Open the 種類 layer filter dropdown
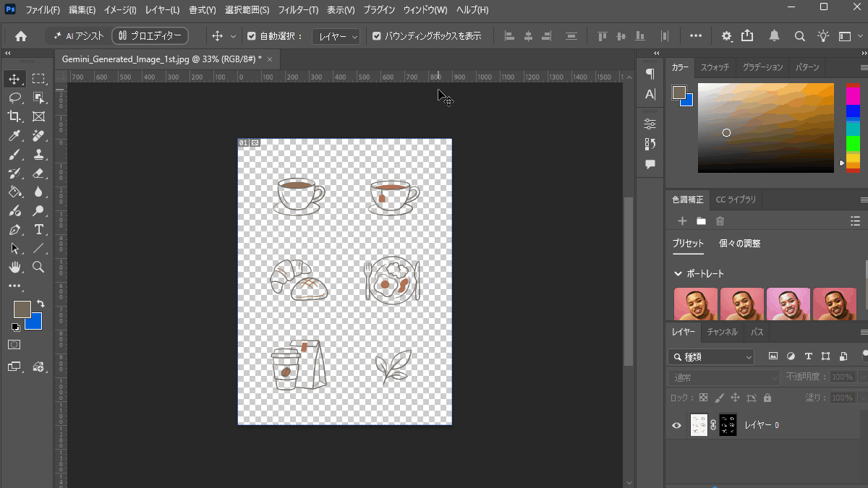The image size is (868, 488). 712,356
